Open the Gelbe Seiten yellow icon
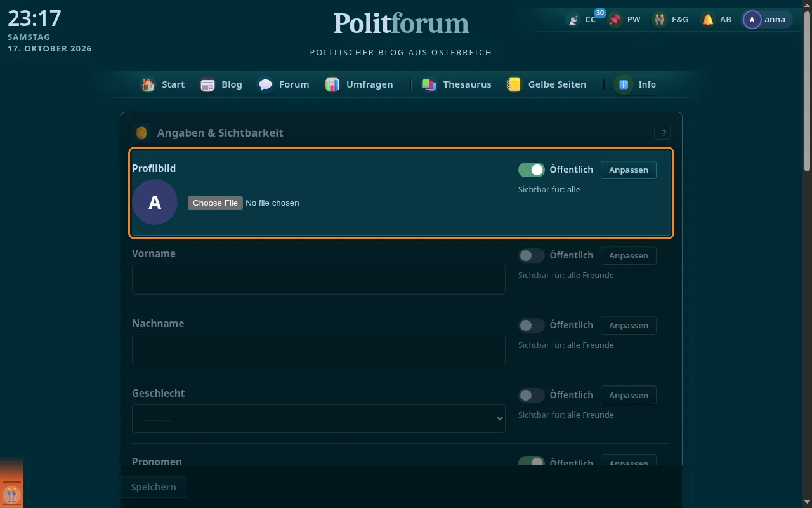The height and width of the screenshot is (508, 812). click(x=514, y=84)
